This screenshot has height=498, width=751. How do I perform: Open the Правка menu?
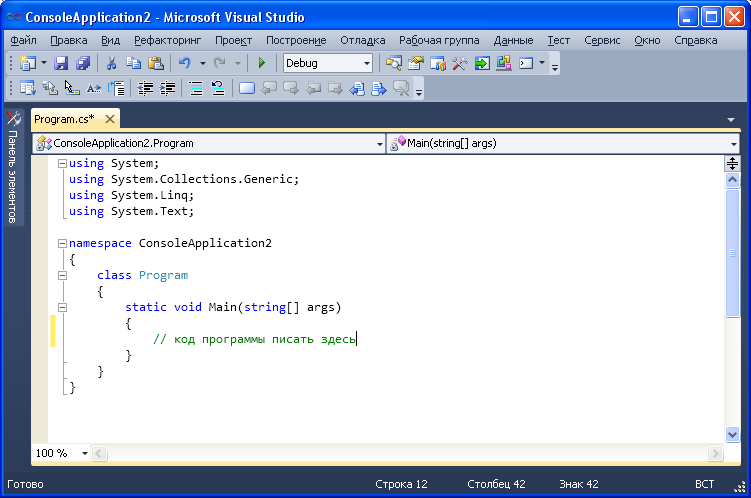pos(68,40)
